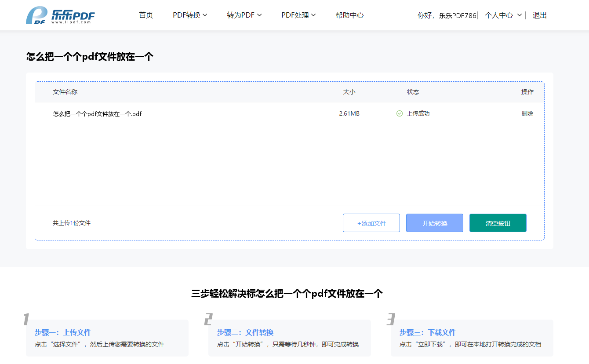Expand the 转为PDF dropdown menu
This screenshot has height=364, width=589.
[244, 15]
